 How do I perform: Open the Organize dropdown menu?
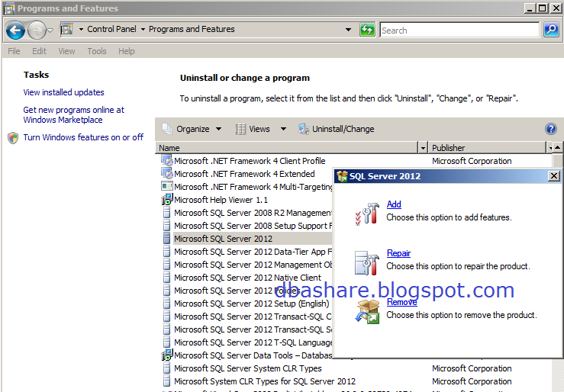click(x=192, y=129)
